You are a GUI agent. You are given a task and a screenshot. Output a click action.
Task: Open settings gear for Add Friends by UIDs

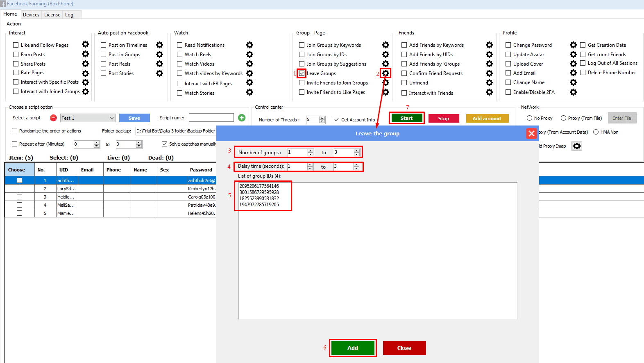point(489,54)
